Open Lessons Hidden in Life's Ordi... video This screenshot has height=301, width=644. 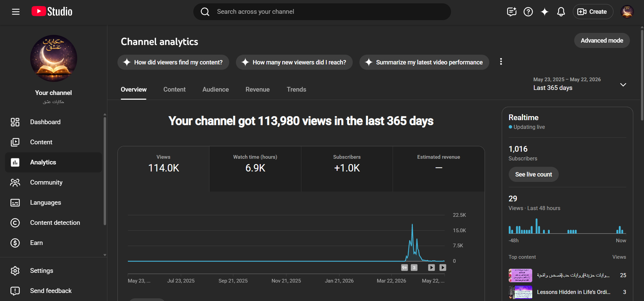[x=574, y=292]
